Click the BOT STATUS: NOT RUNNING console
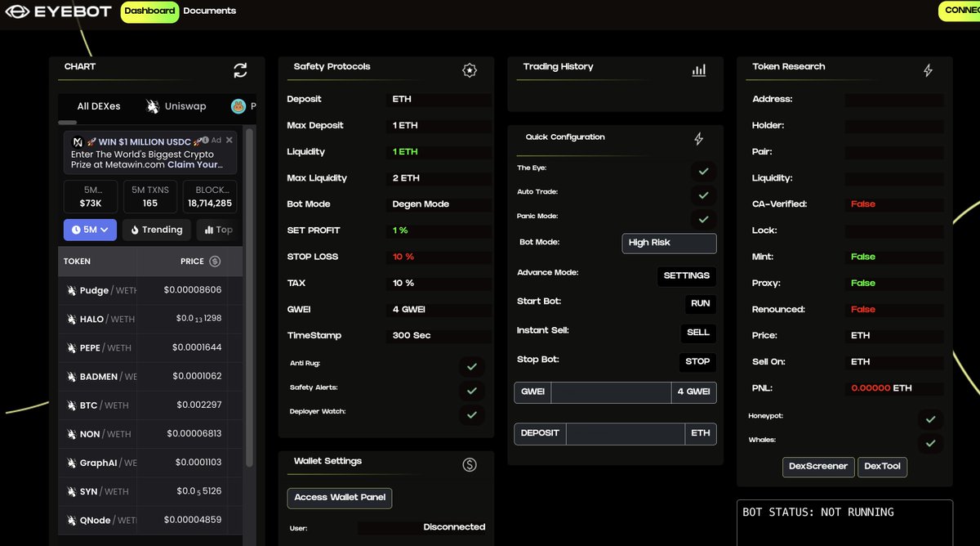Viewport: 980px width, 546px height. click(x=844, y=523)
